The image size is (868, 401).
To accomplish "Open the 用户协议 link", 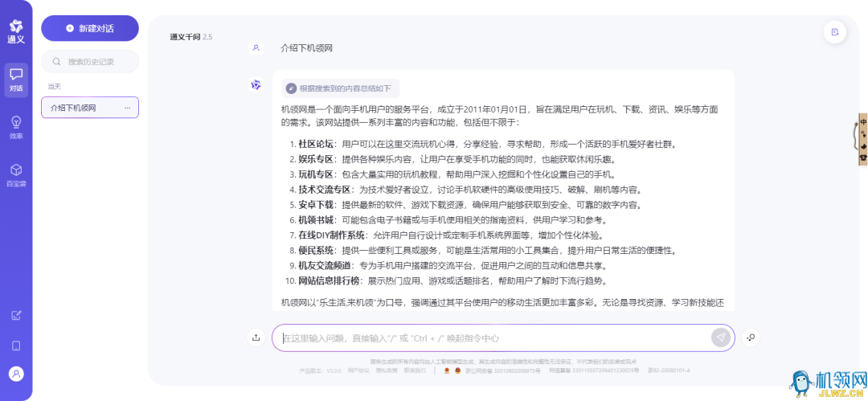I will point(358,370).
